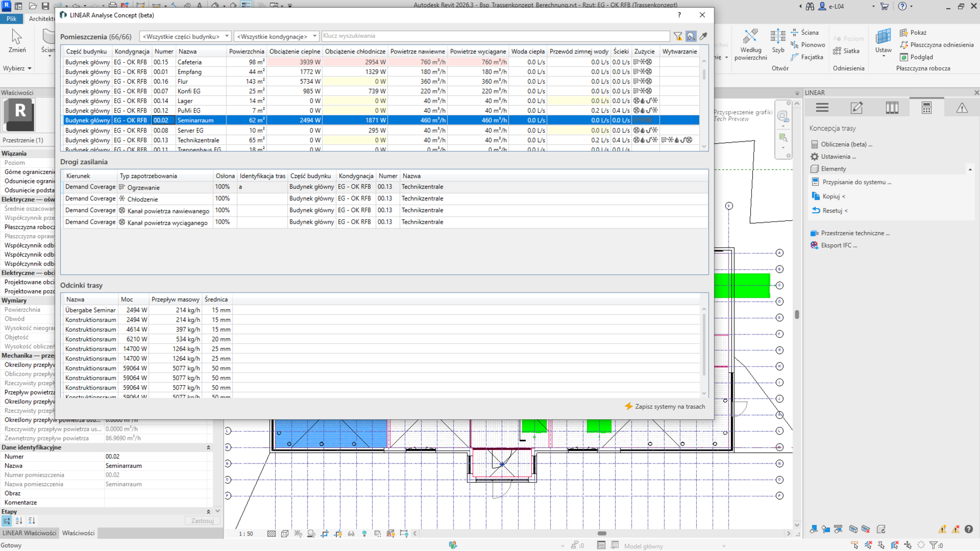Click the filter icon beside the search field
The image size is (980, 551).
pos(677,36)
